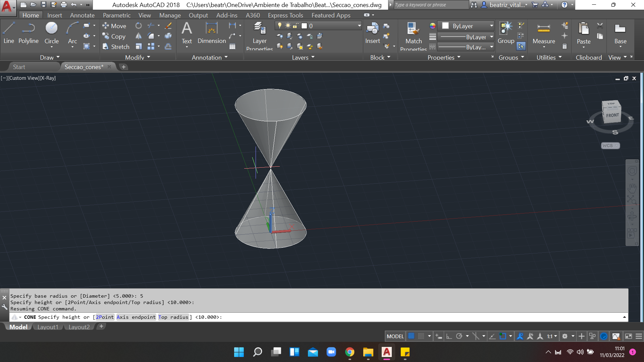Click the Group tool
The height and width of the screenshot is (362, 644).
[506, 33]
